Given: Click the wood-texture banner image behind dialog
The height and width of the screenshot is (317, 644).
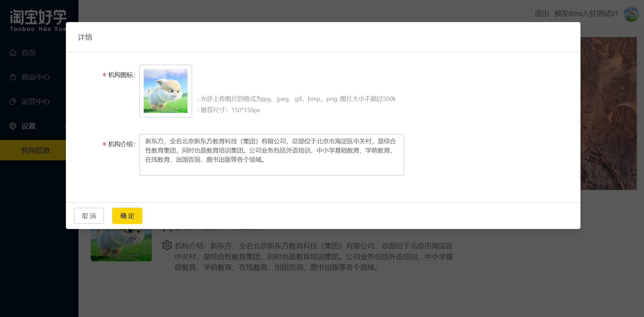Looking at the screenshot, I should pyautogui.click(x=609, y=113).
